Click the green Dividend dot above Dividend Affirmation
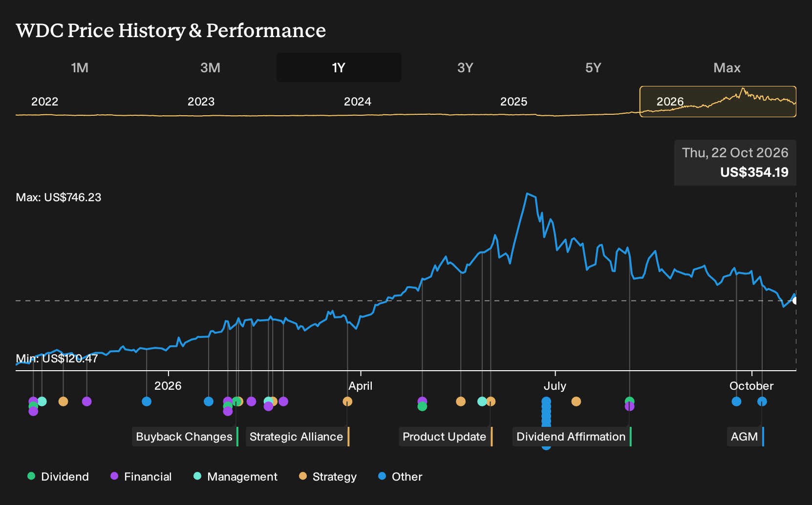Image resolution: width=812 pixels, height=505 pixels. tap(629, 401)
